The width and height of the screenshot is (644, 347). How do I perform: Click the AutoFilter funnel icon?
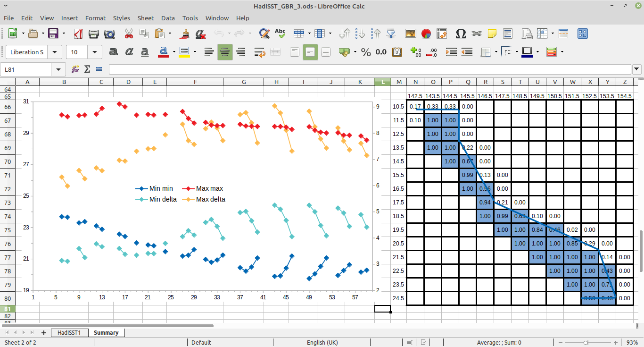coord(391,34)
